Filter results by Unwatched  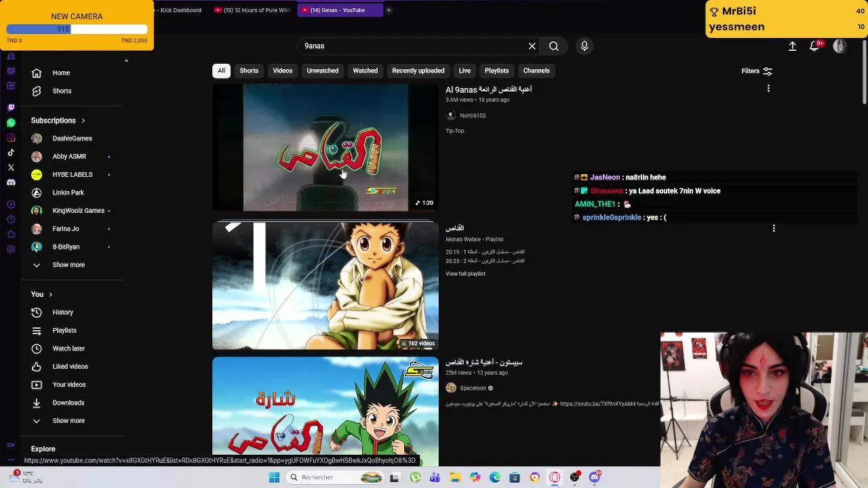[x=322, y=70]
